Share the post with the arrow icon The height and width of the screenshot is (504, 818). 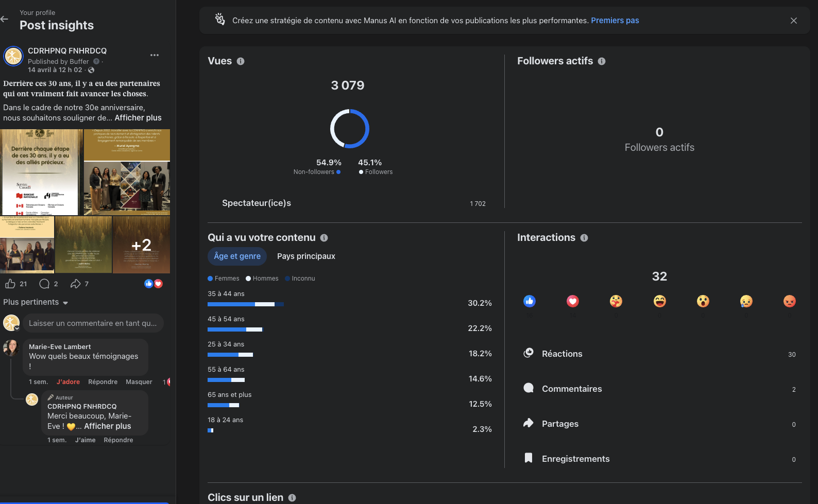point(76,284)
